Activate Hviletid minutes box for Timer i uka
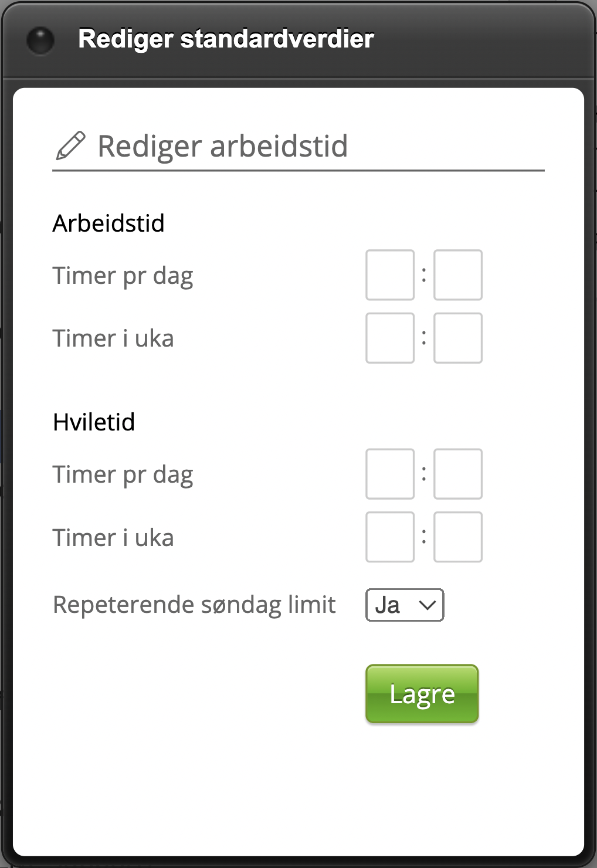The width and height of the screenshot is (597, 868). (458, 537)
